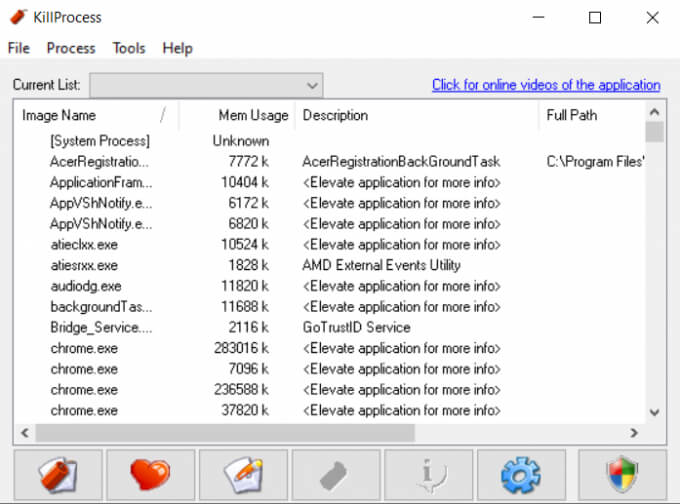Click the vertical scrollbar up arrow

pyautogui.click(x=654, y=113)
